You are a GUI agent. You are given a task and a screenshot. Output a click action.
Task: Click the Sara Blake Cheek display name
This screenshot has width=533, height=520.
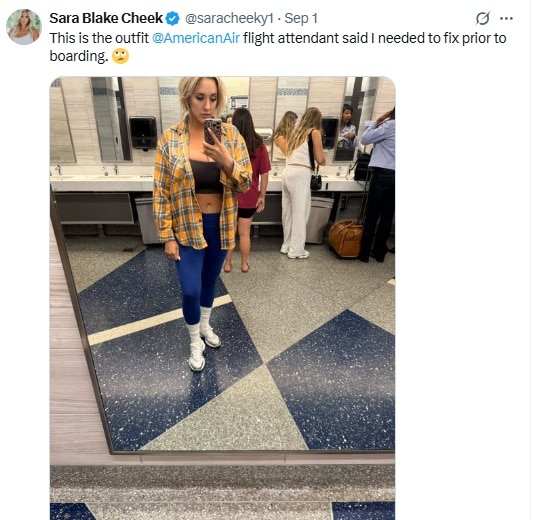point(106,18)
